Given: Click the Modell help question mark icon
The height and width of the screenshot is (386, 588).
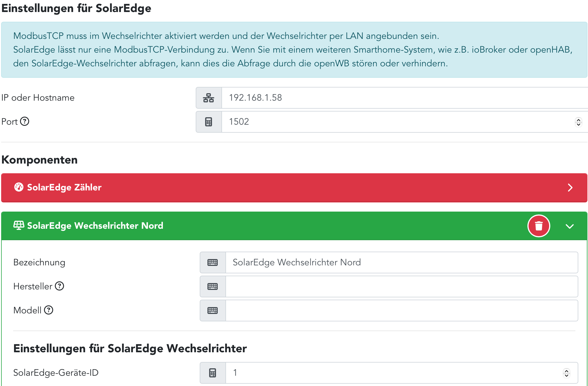Looking at the screenshot, I should tap(49, 310).
